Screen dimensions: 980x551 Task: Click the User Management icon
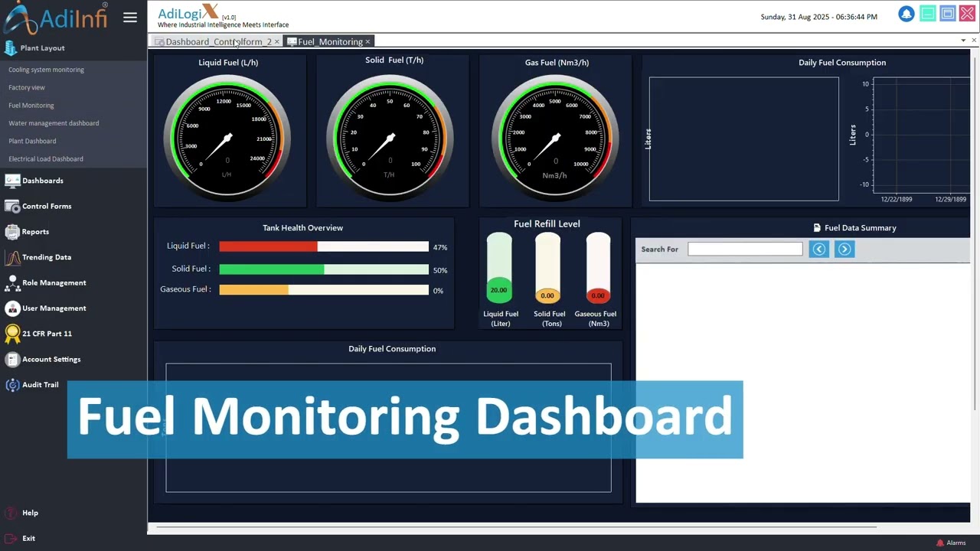click(x=12, y=308)
